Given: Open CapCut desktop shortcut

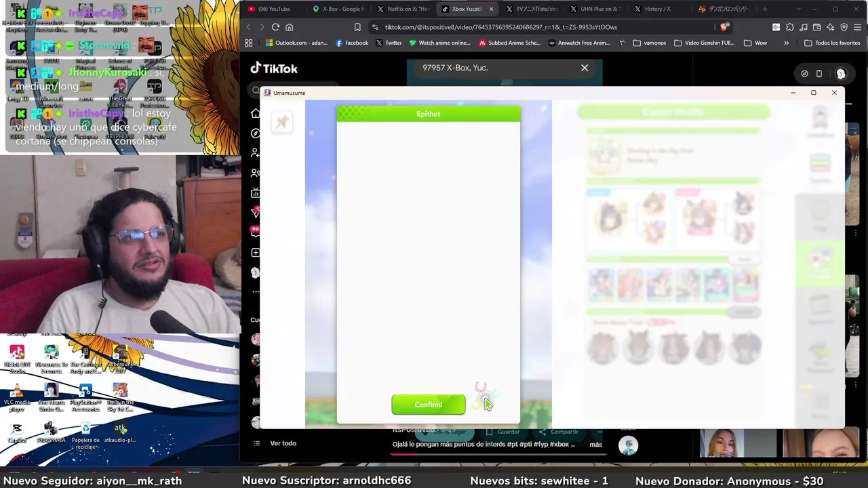Looking at the screenshot, I should coord(17,433).
